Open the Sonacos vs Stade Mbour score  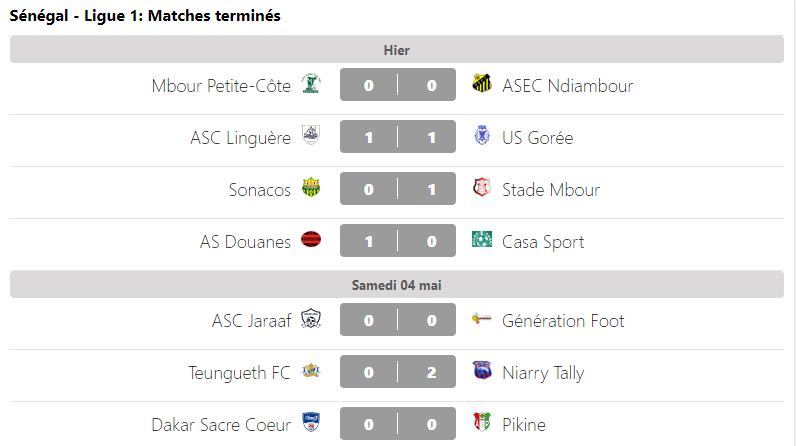400,189
